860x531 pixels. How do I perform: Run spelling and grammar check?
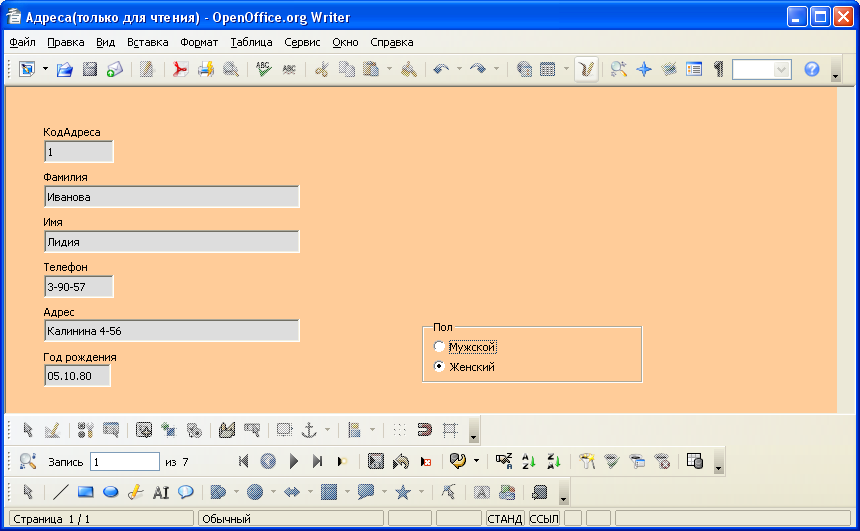[x=264, y=70]
